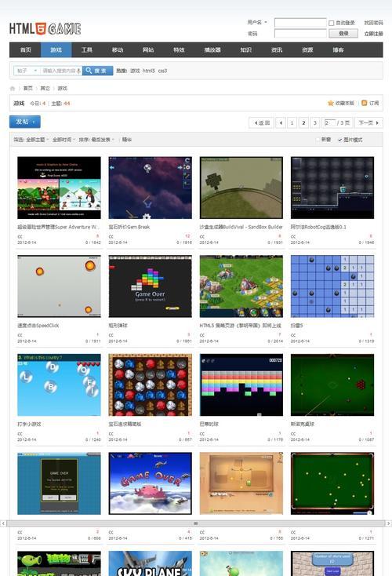Open the Gem Break game thumbnail

coord(150,188)
